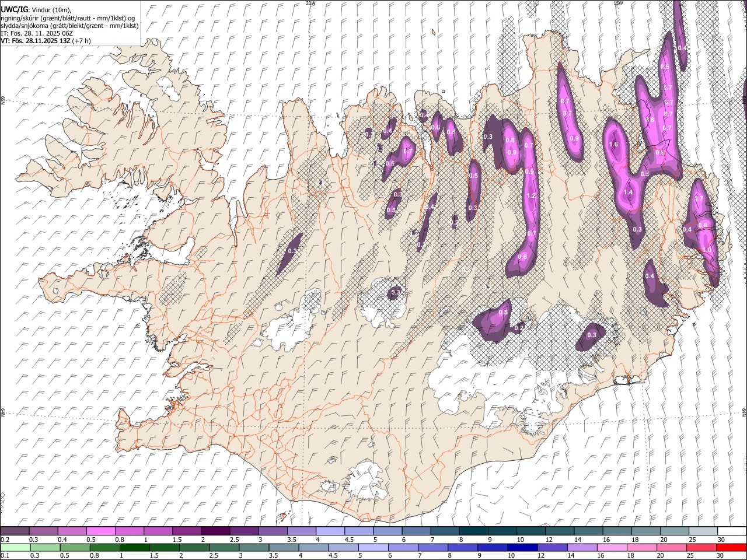Click the '15W' longitude label at the top edge

[618, 3]
